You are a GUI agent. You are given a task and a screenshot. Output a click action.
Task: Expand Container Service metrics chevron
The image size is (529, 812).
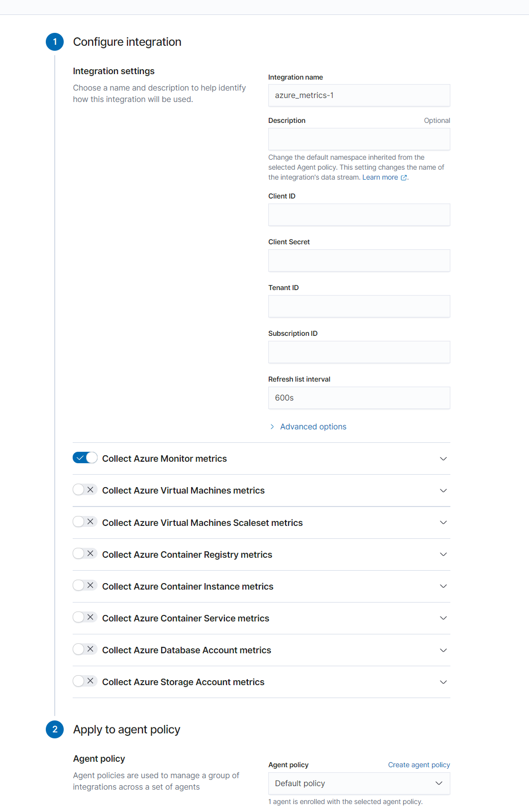pos(443,618)
